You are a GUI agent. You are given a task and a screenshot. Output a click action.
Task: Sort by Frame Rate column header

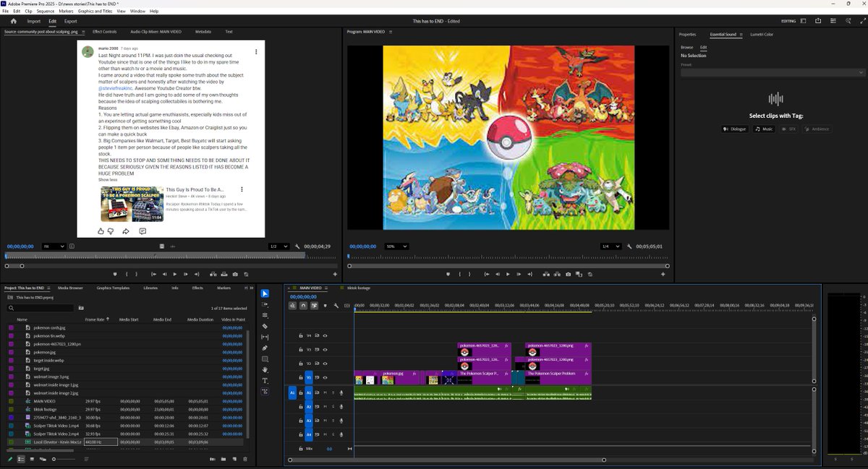point(95,319)
